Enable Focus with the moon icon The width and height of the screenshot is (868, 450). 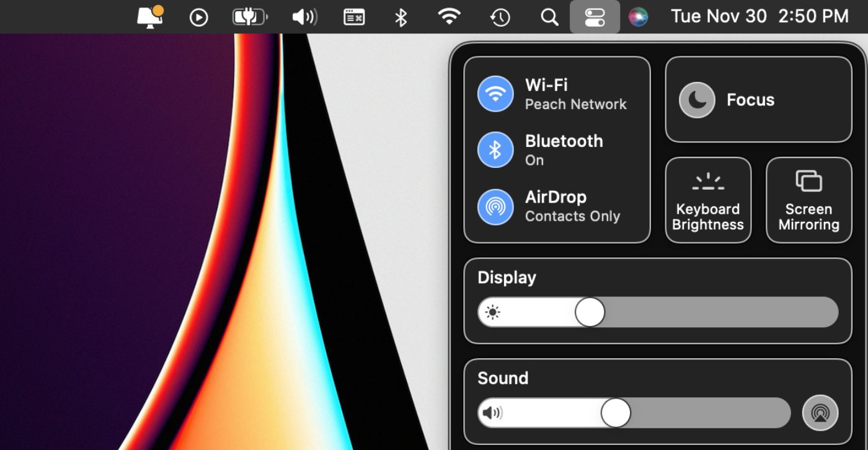click(x=697, y=100)
